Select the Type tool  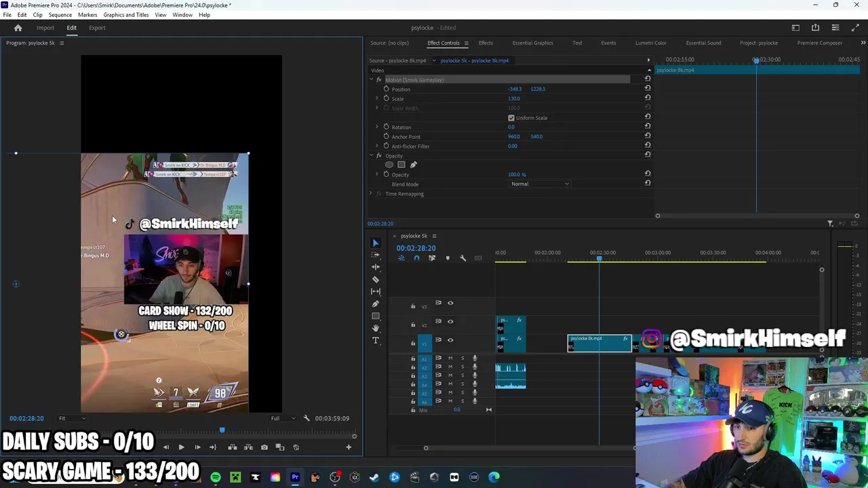tap(376, 340)
